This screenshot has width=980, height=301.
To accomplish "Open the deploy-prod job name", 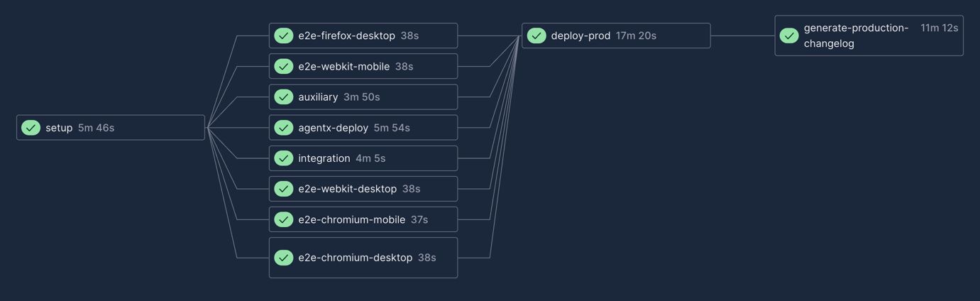I will pos(580,35).
